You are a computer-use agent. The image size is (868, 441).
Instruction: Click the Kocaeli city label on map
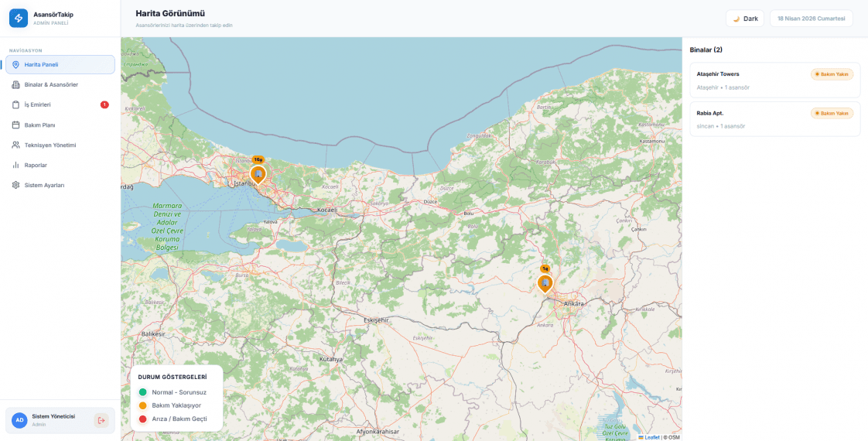tap(327, 210)
